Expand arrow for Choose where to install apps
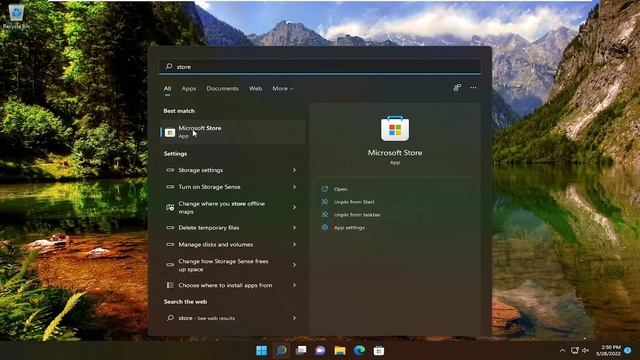Viewport: 640px width, 360px height. tap(294, 285)
